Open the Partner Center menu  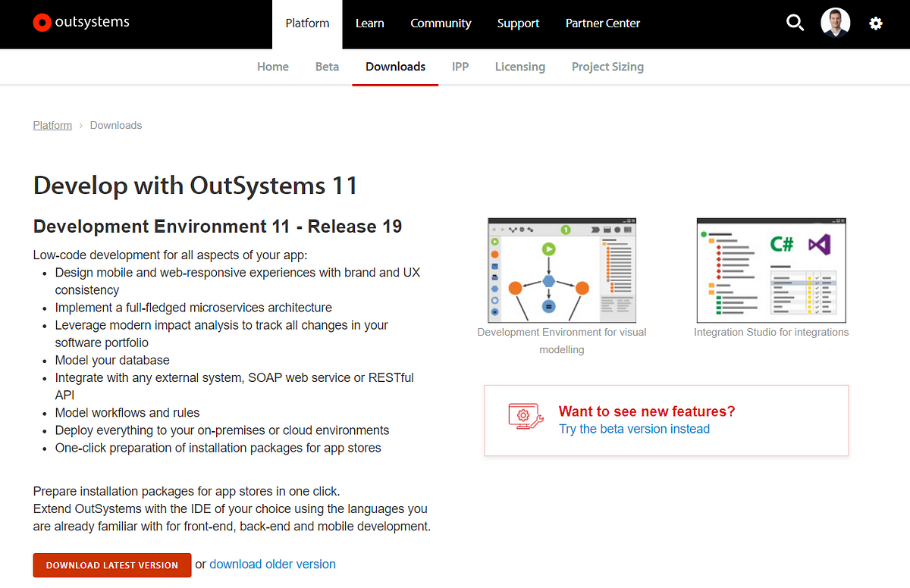tap(603, 23)
